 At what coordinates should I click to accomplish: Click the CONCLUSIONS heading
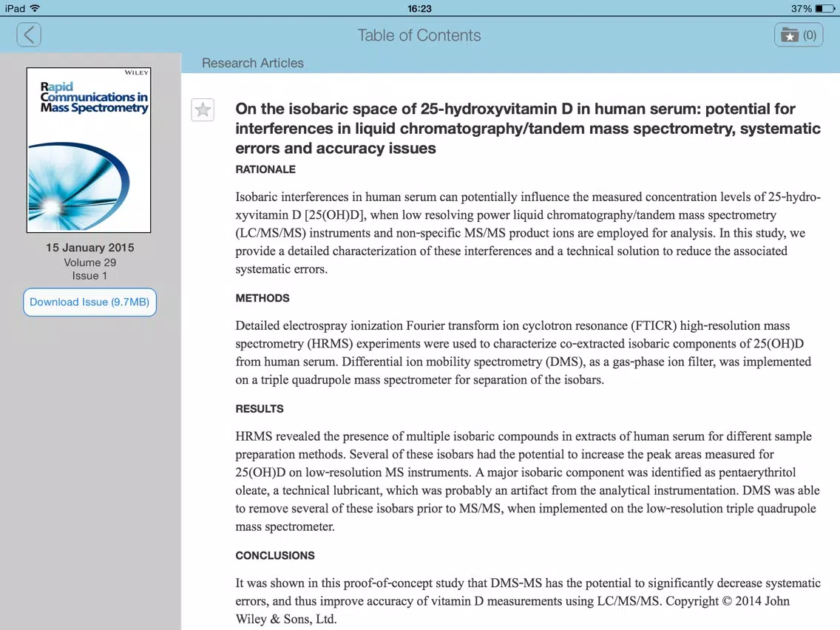[x=275, y=555]
